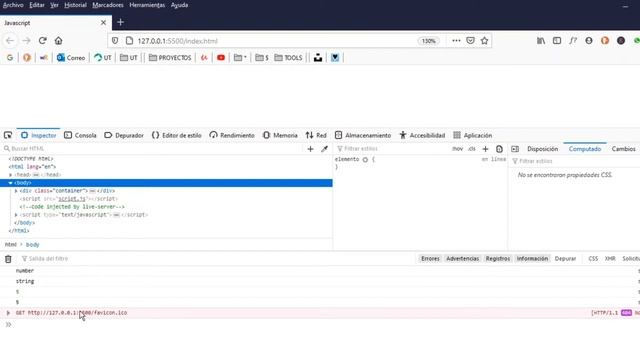The height and width of the screenshot is (360, 640).
Task: Toggle the .cls classes panel
Action: point(472,149)
